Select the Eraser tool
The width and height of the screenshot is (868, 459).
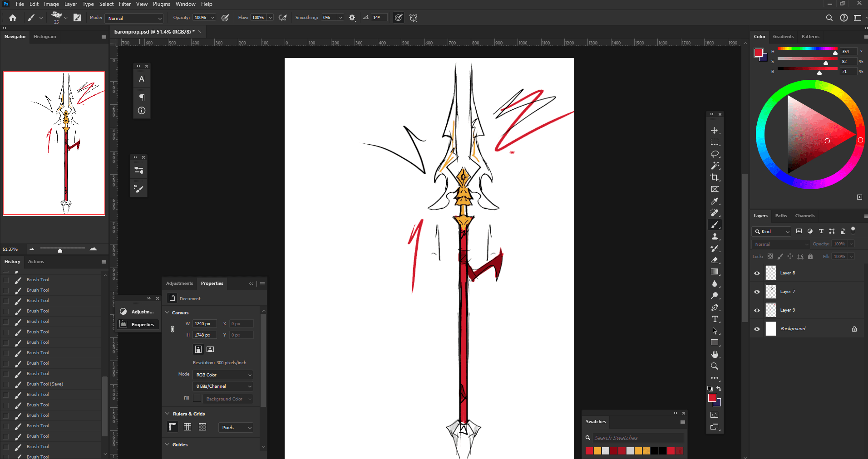[x=715, y=260]
